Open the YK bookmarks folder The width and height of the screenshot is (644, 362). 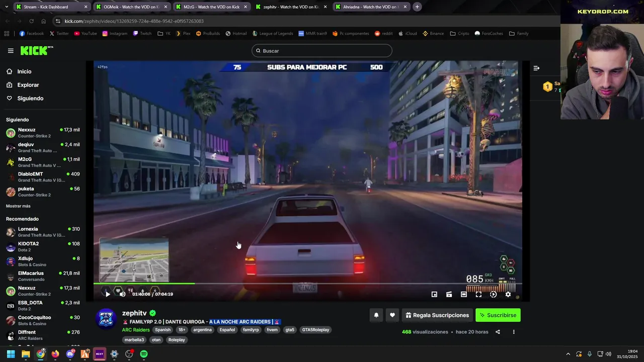pyautogui.click(x=164, y=34)
